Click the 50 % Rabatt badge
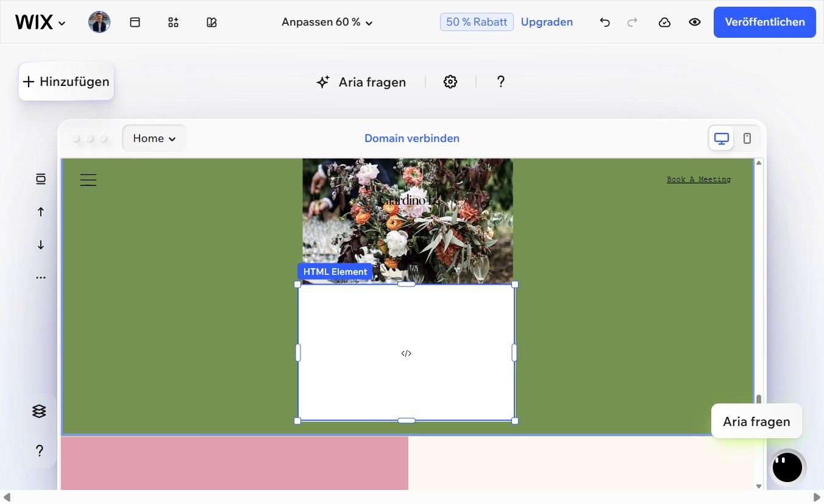This screenshot has height=504, width=824. (x=477, y=22)
